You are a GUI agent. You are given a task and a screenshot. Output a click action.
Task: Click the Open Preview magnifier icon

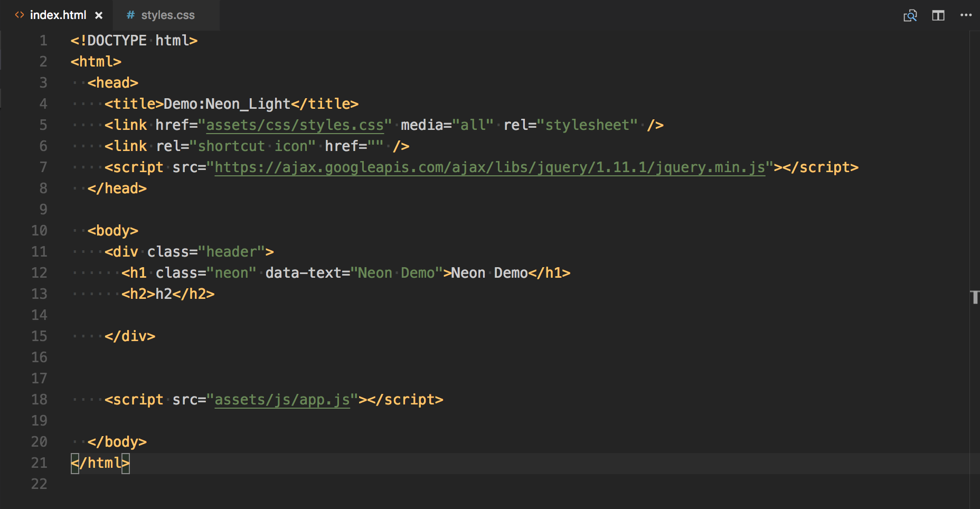tap(910, 15)
